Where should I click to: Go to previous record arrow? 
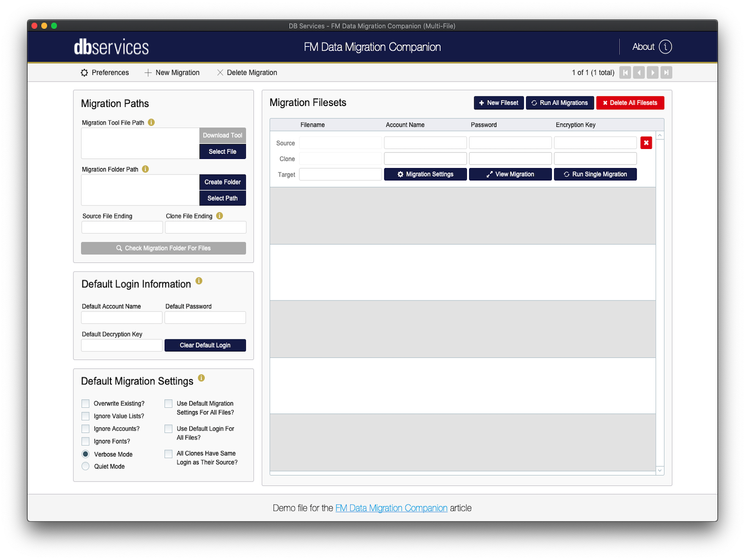tap(638, 72)
